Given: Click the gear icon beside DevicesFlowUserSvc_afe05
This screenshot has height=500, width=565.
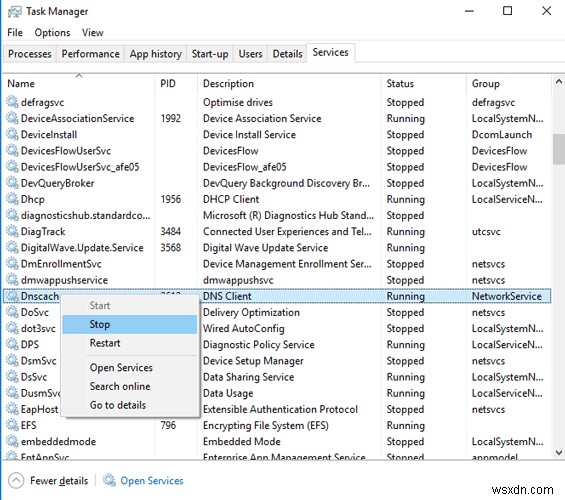Looking at the screenshot, I should tap(12, 167).
